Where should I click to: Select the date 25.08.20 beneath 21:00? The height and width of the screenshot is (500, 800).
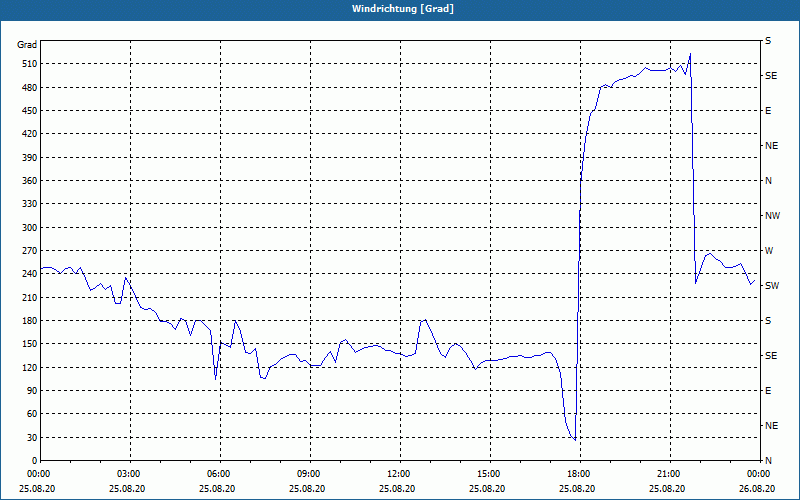(667, 488)
